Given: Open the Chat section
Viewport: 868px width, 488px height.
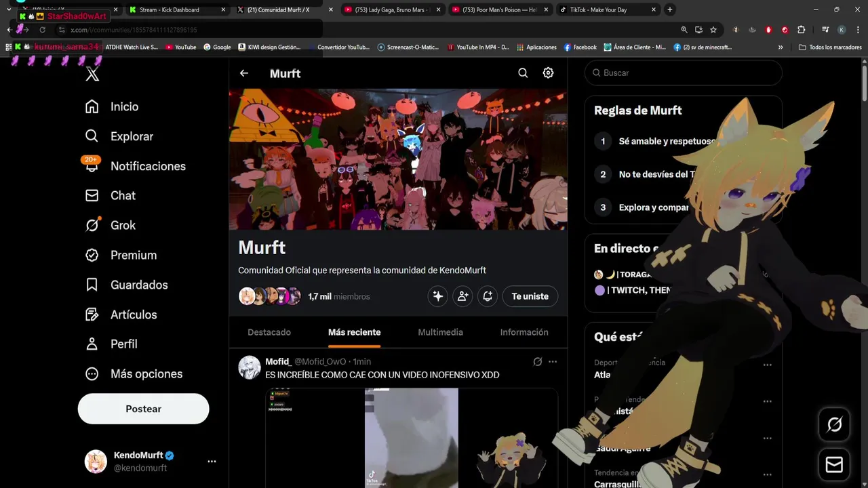Looking at the screenshot, I should click(x=111, y=195).
